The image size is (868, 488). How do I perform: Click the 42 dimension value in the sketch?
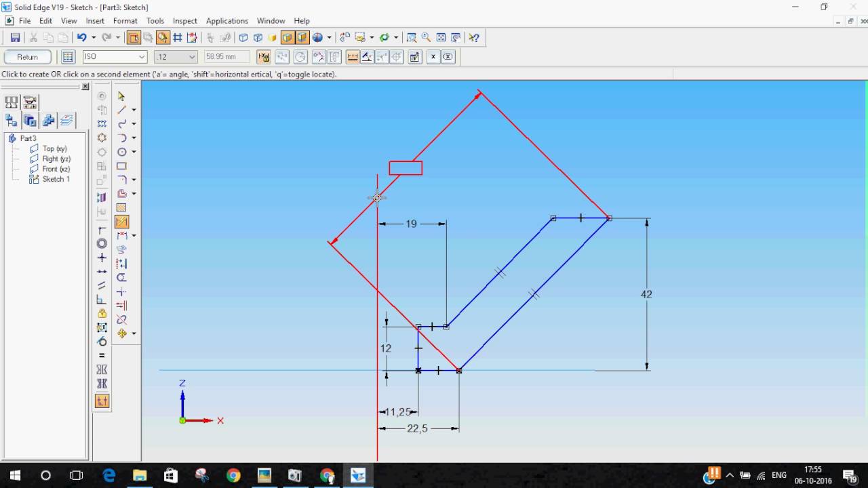[x=646, y=294]
